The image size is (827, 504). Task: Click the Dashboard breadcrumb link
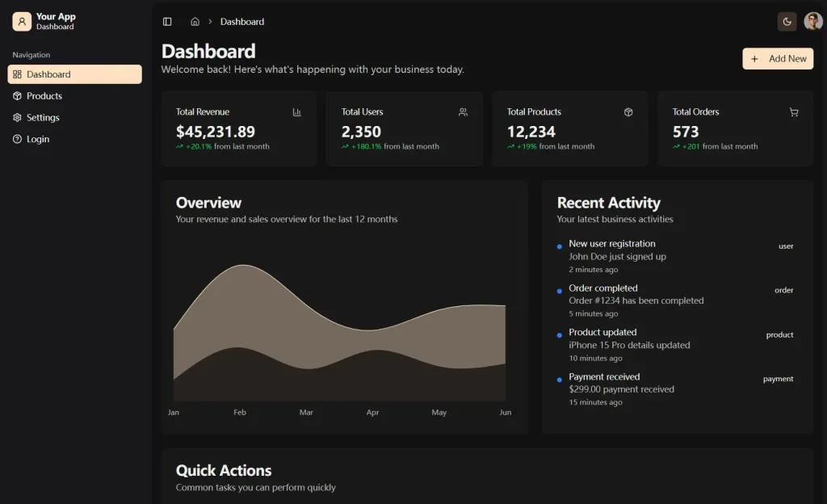click(x=241, y=21)
